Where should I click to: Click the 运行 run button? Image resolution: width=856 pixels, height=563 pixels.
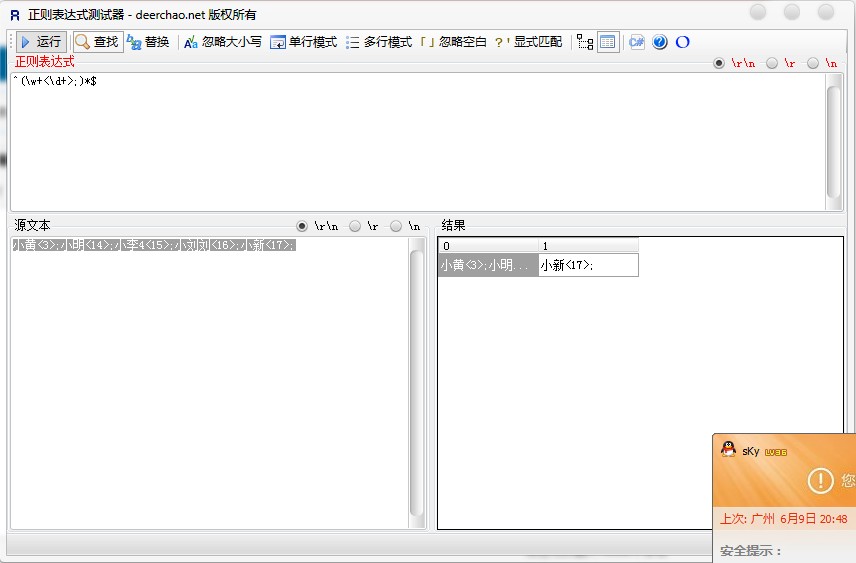[41, 42]
